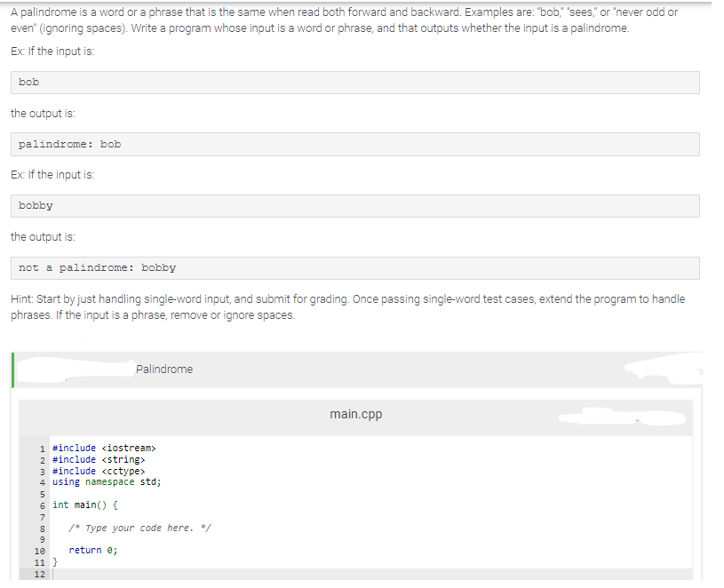Click code line 'using namespace std;'

107,481
